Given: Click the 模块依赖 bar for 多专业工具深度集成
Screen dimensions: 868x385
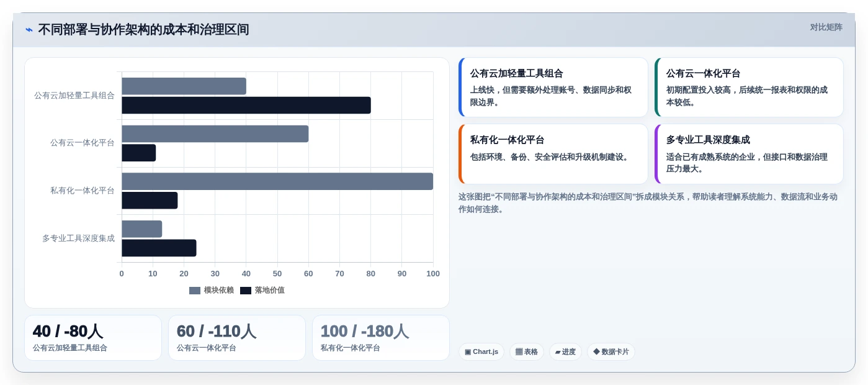Looking at the screenshot, I should 142,229.
